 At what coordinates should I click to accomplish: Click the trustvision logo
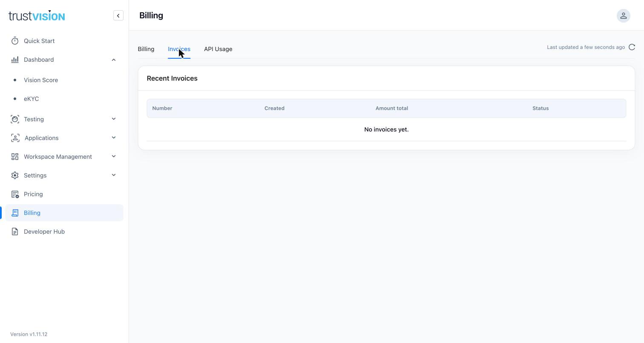pos(37,16)
